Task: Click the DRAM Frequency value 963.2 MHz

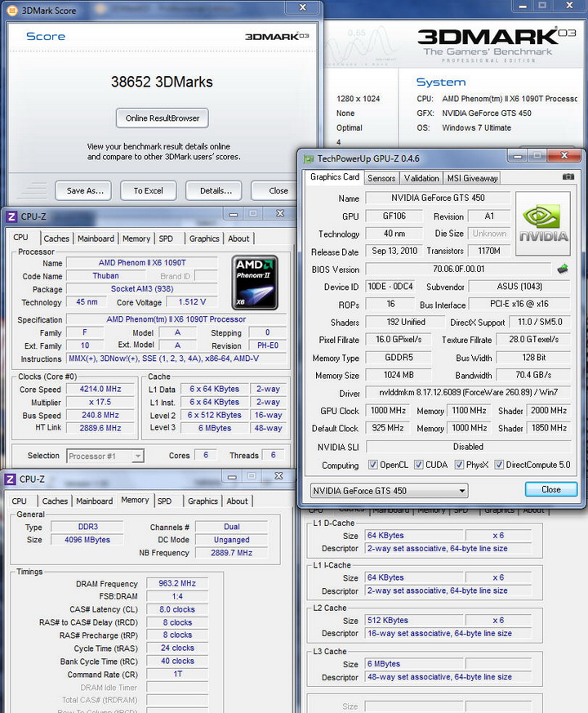Action: [x=177, y=583]
